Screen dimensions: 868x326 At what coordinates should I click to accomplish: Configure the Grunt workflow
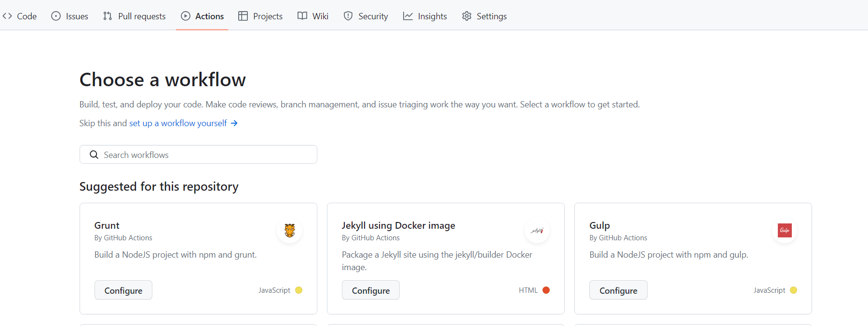(x=123, y=290)
